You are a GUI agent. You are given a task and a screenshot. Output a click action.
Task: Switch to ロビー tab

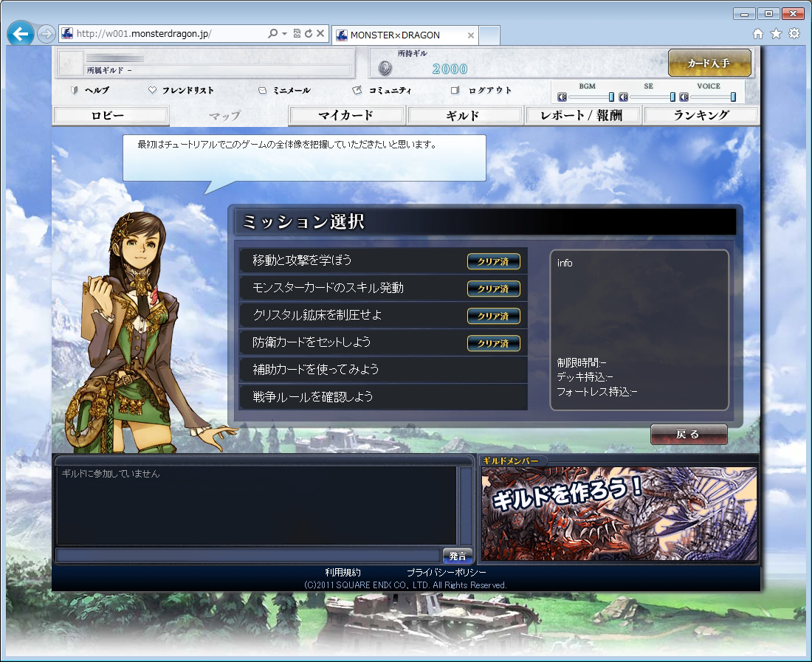click(x=111, y=115)
